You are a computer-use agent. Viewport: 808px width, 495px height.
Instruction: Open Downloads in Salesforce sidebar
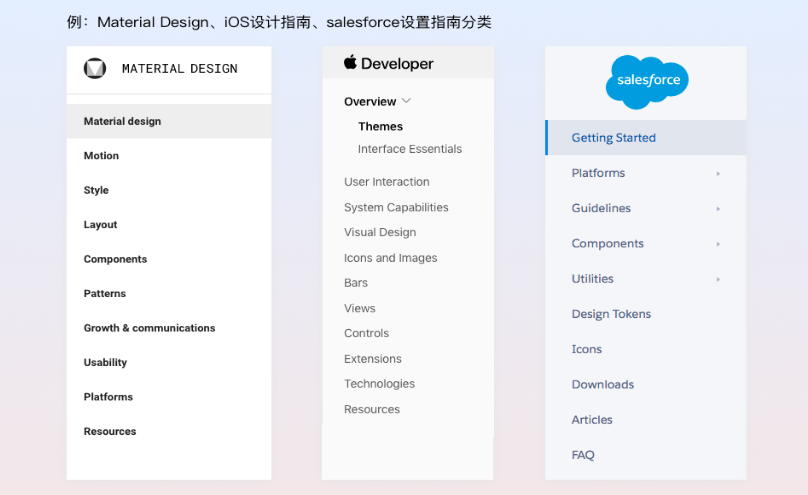[x=602, y=384]
